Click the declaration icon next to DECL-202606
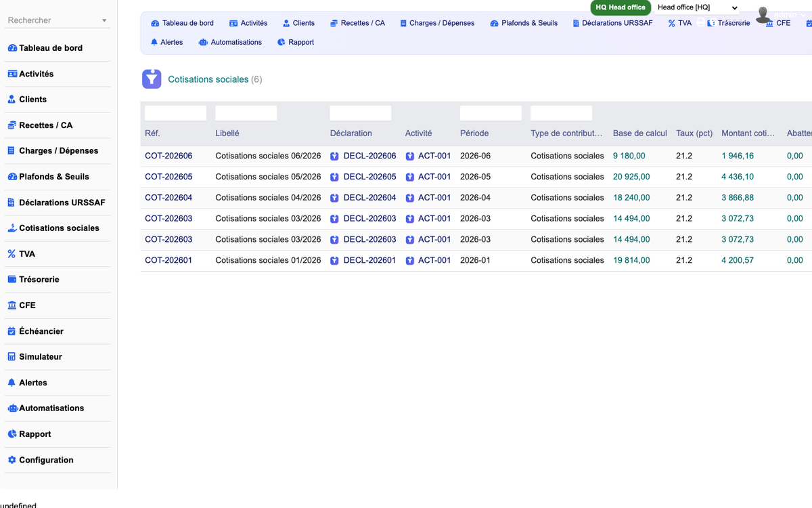Viewport: 812px width, 508px height. click(x=334, y=156)
